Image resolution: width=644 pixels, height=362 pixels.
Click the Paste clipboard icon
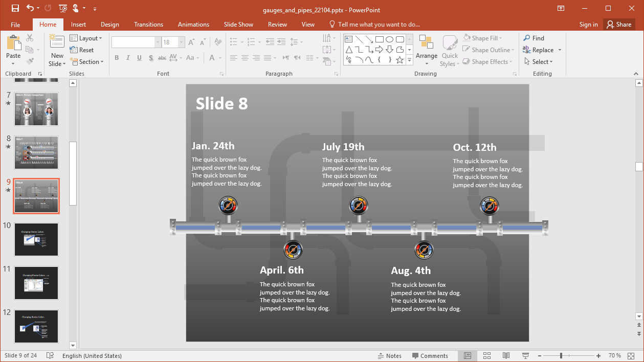[x=13, y=44]
